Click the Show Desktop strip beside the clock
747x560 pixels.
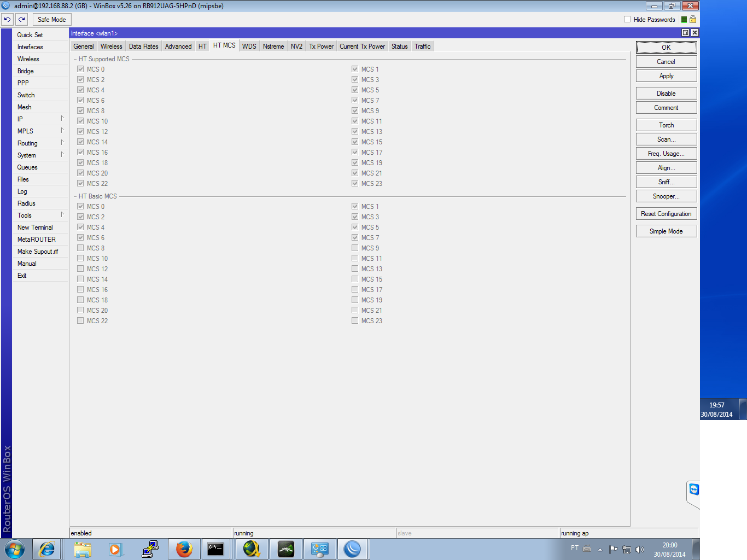coord(696,549)
